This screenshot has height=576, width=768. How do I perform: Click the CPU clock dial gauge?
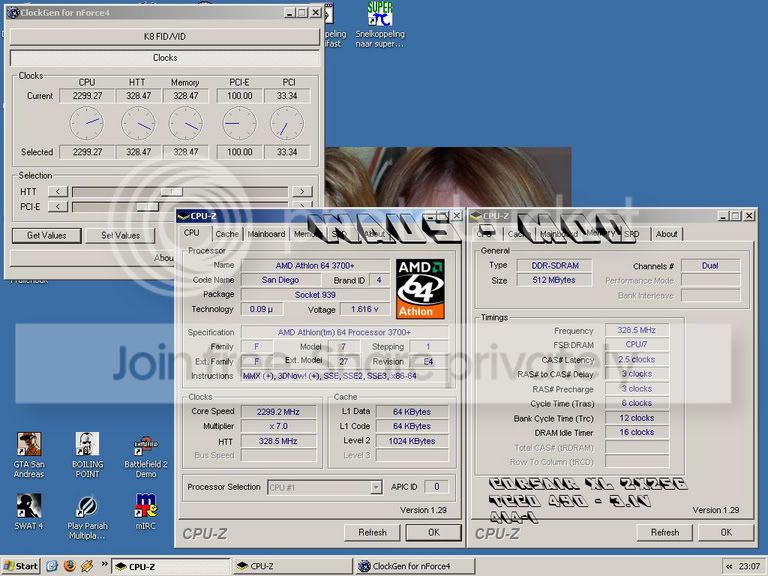[87, 124]
